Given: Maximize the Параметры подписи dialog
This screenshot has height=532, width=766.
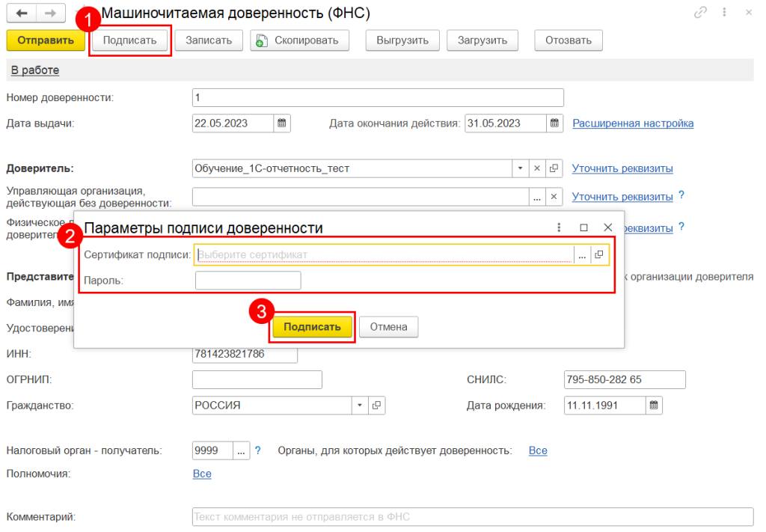Looking at the screenshot, I should [583, 227].
